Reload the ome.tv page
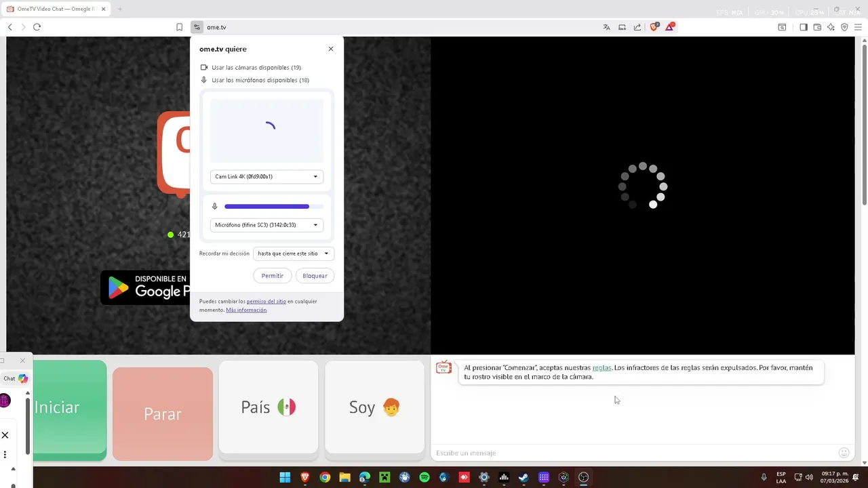The width and height of the screenshot is (868, 488). tap(37, 27)
